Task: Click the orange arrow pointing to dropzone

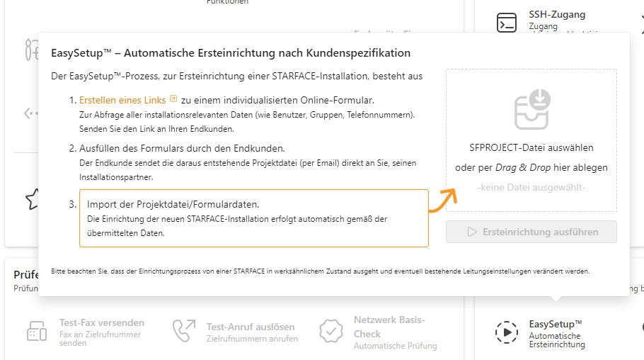Action: click(x=443, y=201)
